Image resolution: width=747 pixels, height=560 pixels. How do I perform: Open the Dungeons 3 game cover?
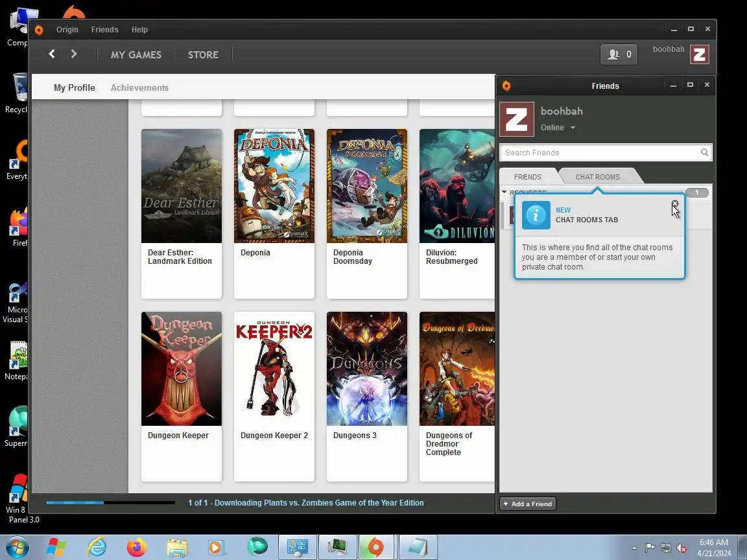367,369
